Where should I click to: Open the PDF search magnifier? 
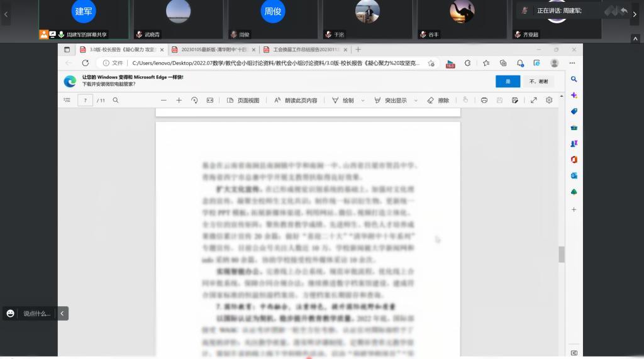(116, 100)
